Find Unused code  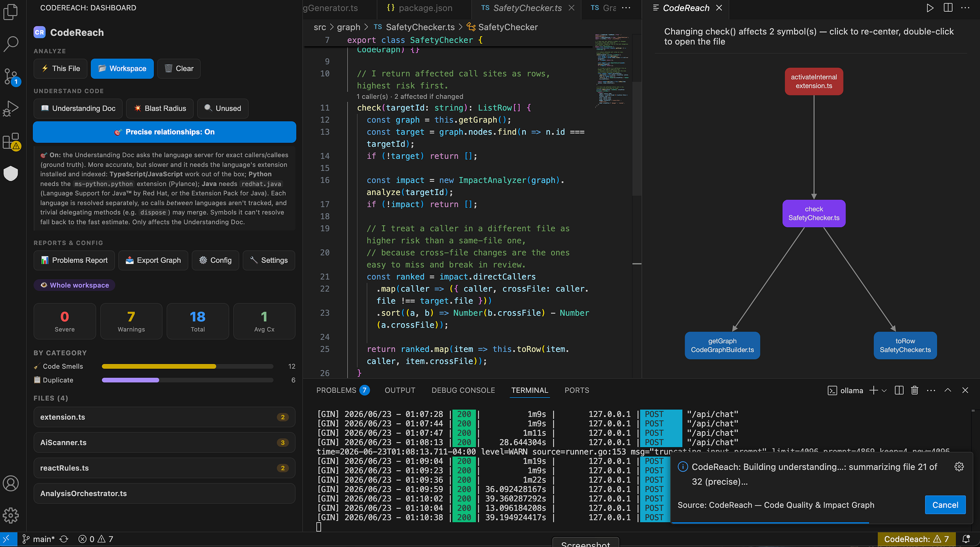coord(222,109)
